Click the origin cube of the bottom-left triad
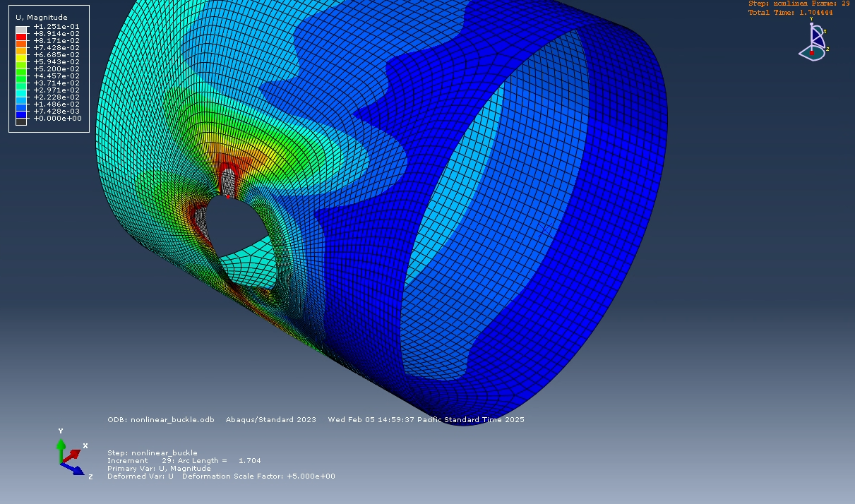This screenshot has height=504, width=855. click(61, 463)
